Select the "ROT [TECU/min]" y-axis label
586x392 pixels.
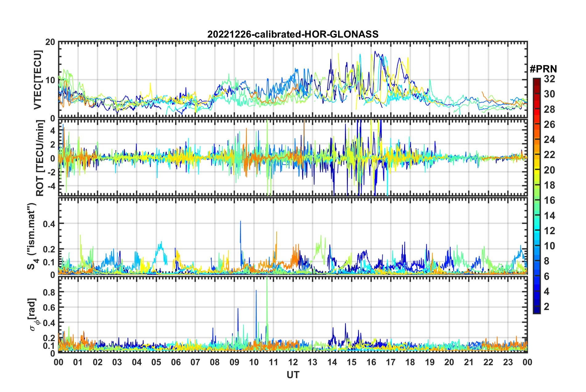click(x=40, y=158)
